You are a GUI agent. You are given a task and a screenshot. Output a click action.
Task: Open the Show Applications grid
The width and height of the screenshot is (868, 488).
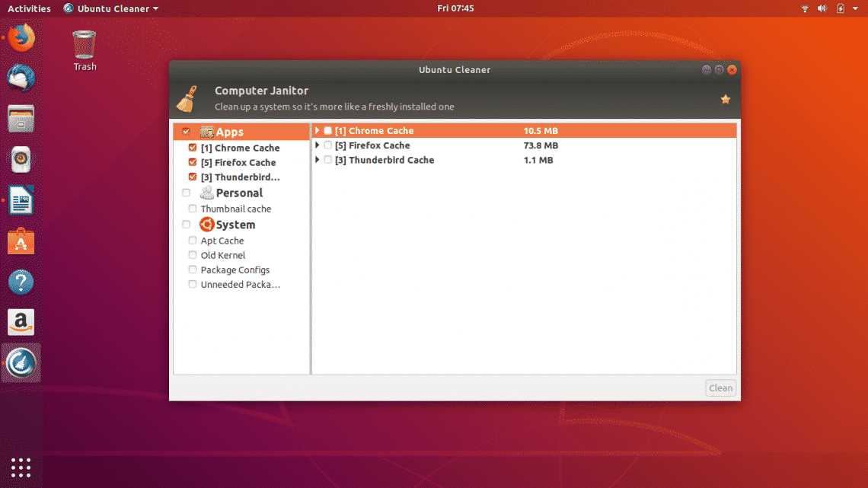(21, 467)
